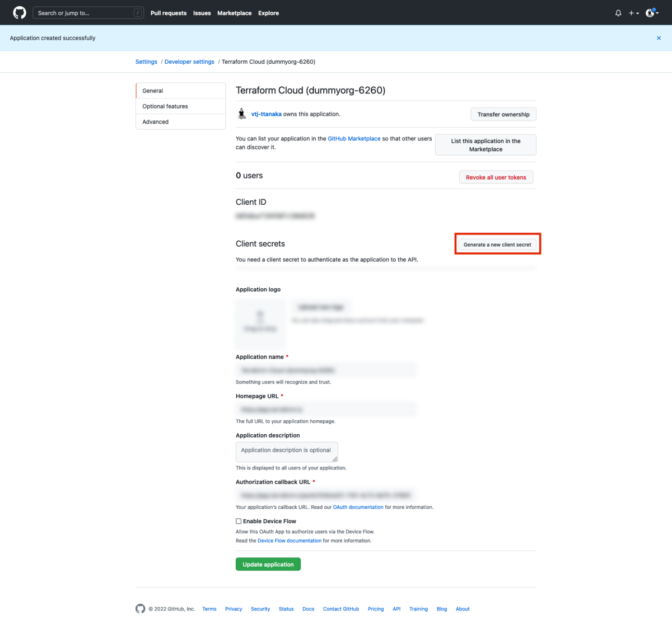Click the owner avatar image
Image resolution: width=672 pixels, height=634 pixels.
(x=242, y=114)
